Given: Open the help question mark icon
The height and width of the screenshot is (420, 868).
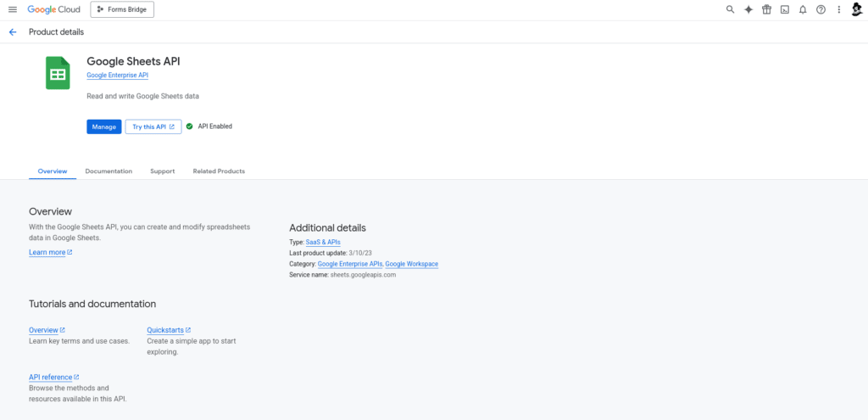Looking at the screenshot, I should 821,9.
